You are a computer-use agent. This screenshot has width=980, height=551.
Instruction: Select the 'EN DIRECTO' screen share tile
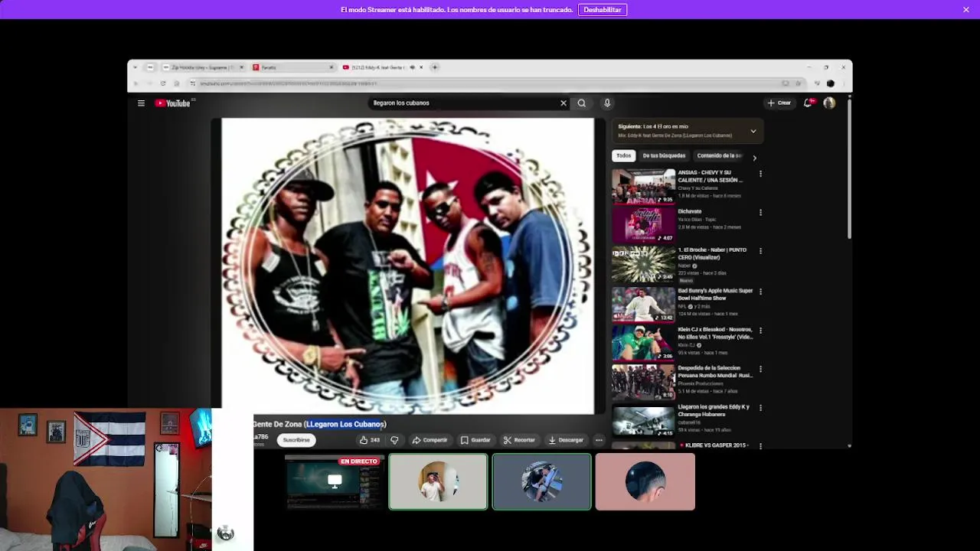335,481
